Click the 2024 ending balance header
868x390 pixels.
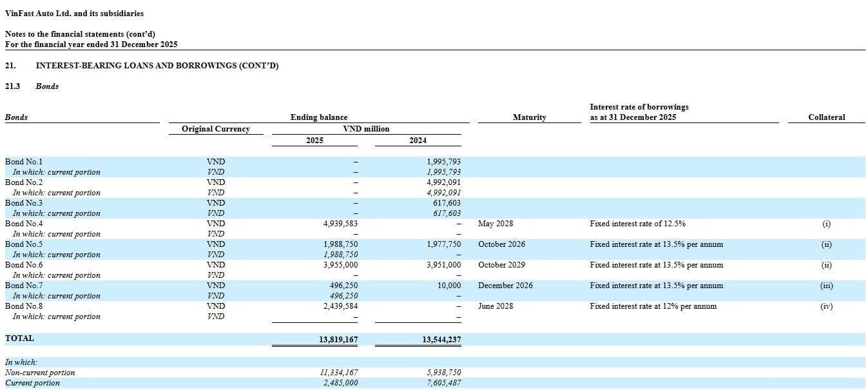(x=418, y=141)
